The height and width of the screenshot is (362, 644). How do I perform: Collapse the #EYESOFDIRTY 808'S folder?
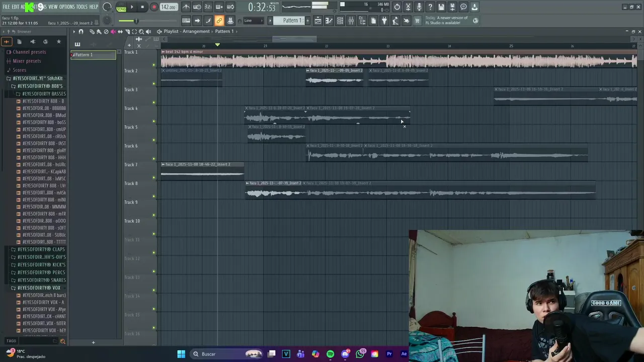[39, 86]
